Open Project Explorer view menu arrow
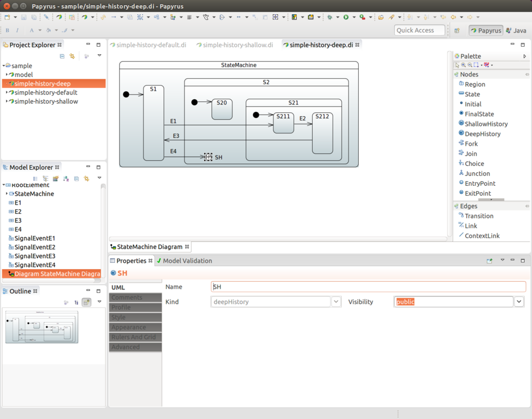Viewport: 532px width, 419px height. pos(100,55)
